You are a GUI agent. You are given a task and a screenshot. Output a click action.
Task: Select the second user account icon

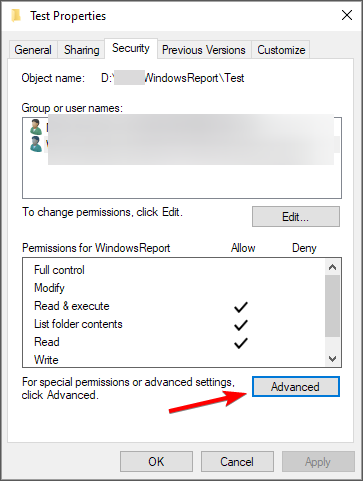click(35, 144)
